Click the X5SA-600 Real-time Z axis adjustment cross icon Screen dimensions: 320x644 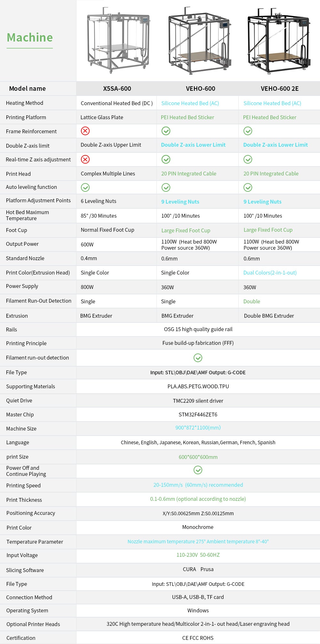coord(85,159)
